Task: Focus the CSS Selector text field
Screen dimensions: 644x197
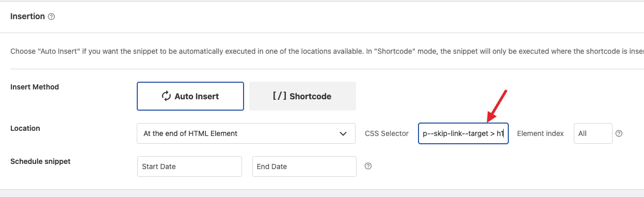Action: [463, 133]
